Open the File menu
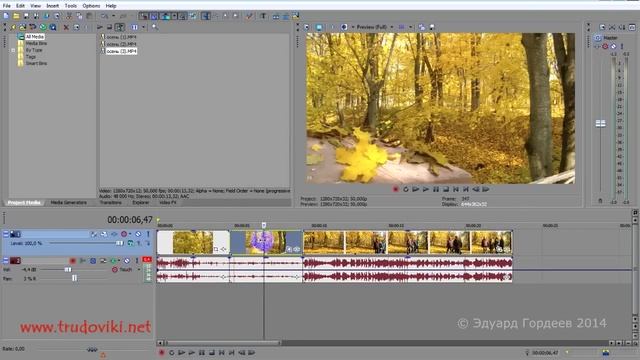640x360 pixels. coord(7,6)
